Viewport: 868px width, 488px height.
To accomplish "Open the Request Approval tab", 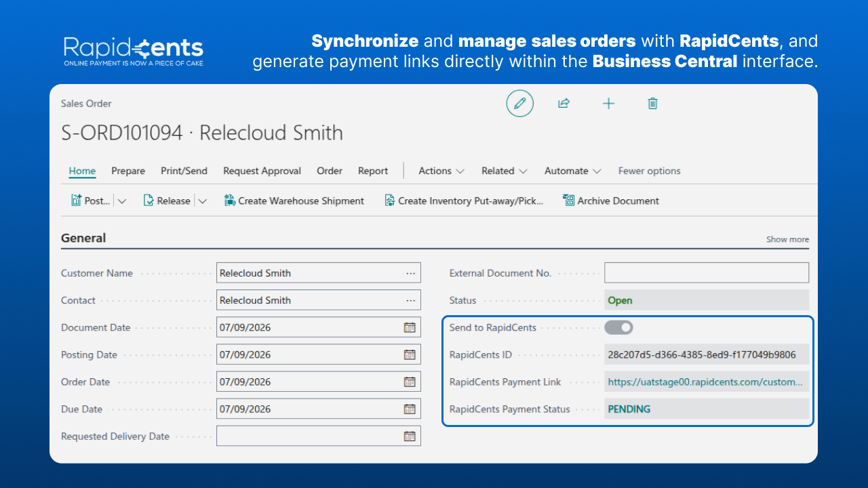I will (x=262, y=171).
